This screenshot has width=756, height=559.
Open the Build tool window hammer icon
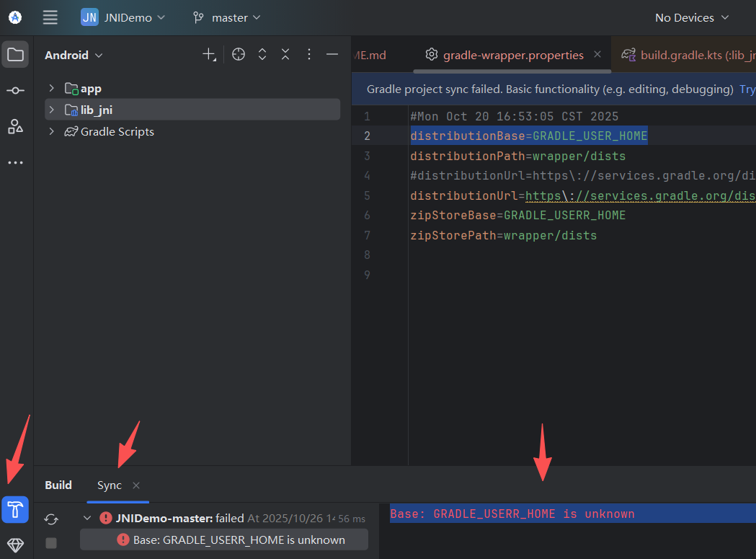15,509
